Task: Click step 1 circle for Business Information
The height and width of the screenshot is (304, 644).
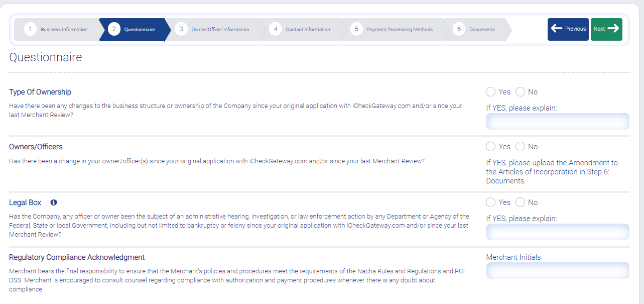Action: (x=30, y=29)
